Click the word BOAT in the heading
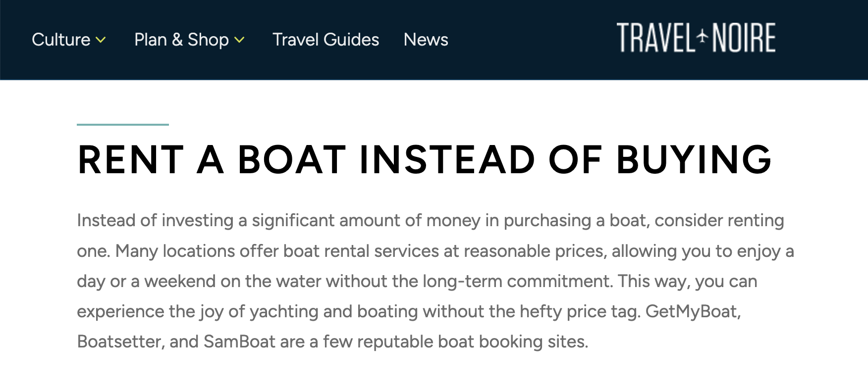This screenshot has height=390, width=868. [292, 160]
